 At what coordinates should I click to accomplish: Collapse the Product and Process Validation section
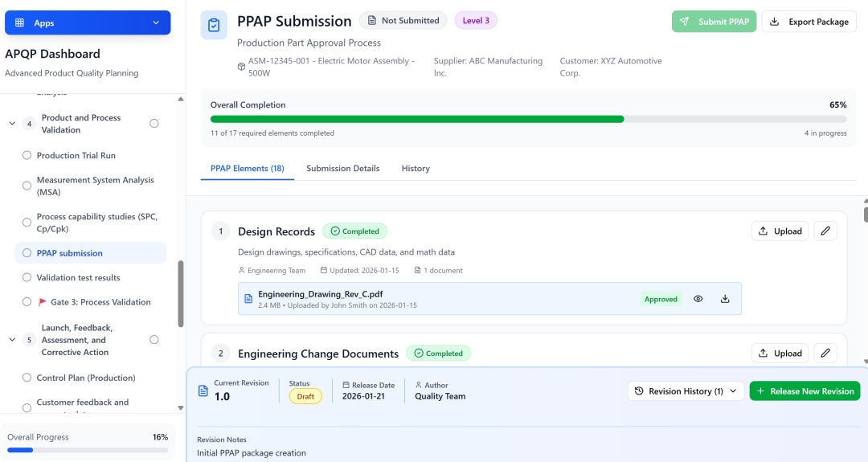pos(12,124)
